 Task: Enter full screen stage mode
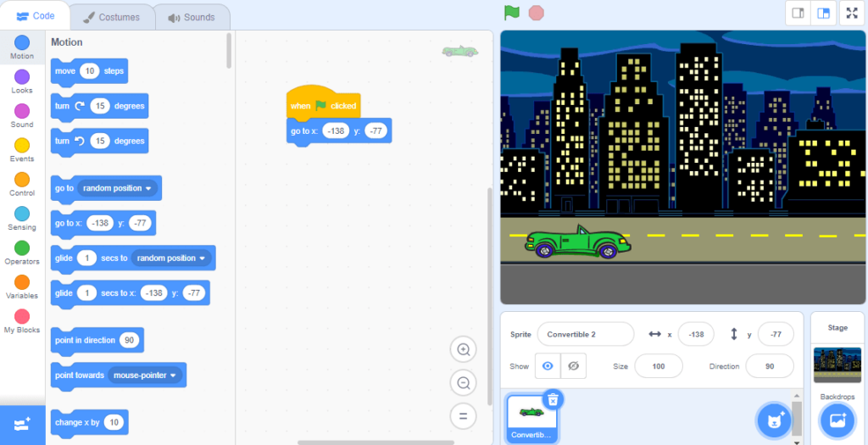850,13
